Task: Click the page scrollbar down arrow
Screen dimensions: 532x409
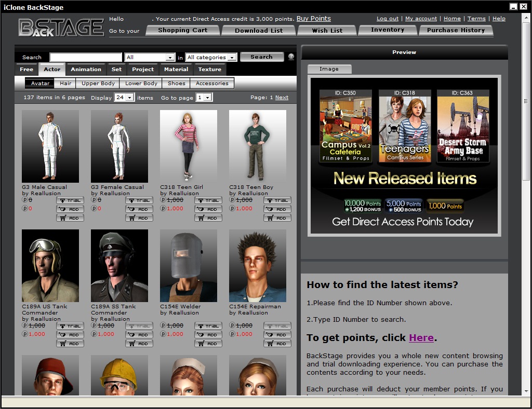Action: 526,391
